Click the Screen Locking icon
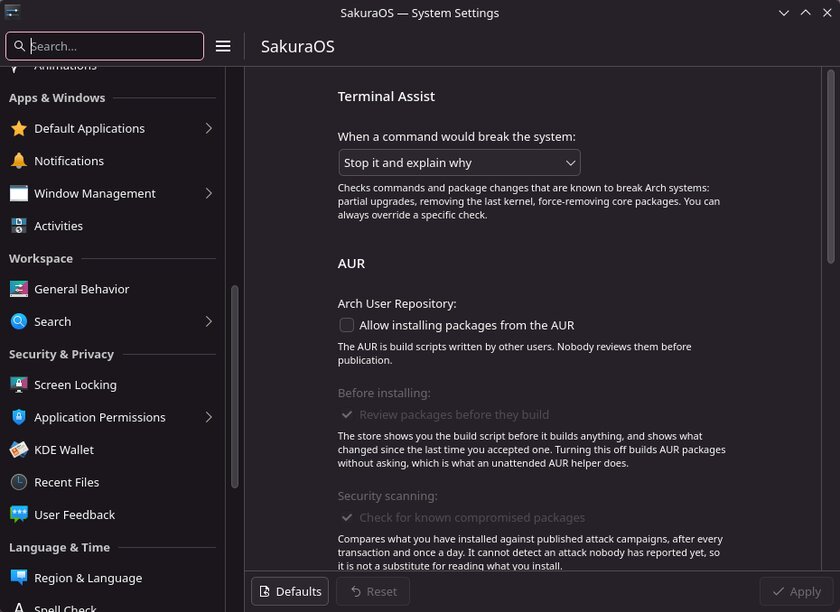 click(19, 385)
